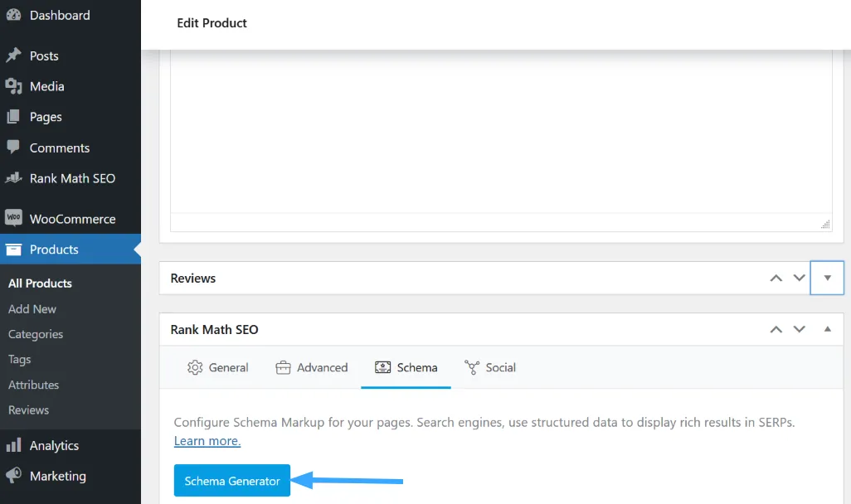
Task: Click the Rank Math SEO panel heading
Action: (214, 329)
